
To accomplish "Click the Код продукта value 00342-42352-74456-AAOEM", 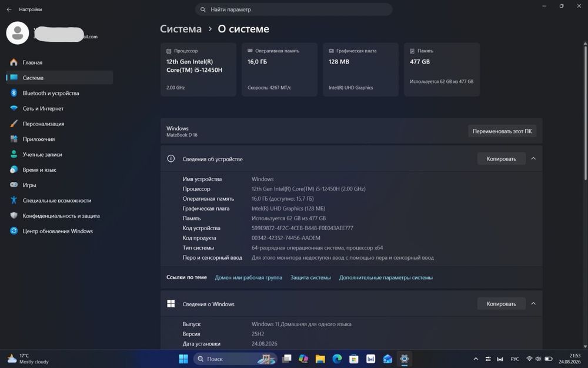I will [286, 238].
